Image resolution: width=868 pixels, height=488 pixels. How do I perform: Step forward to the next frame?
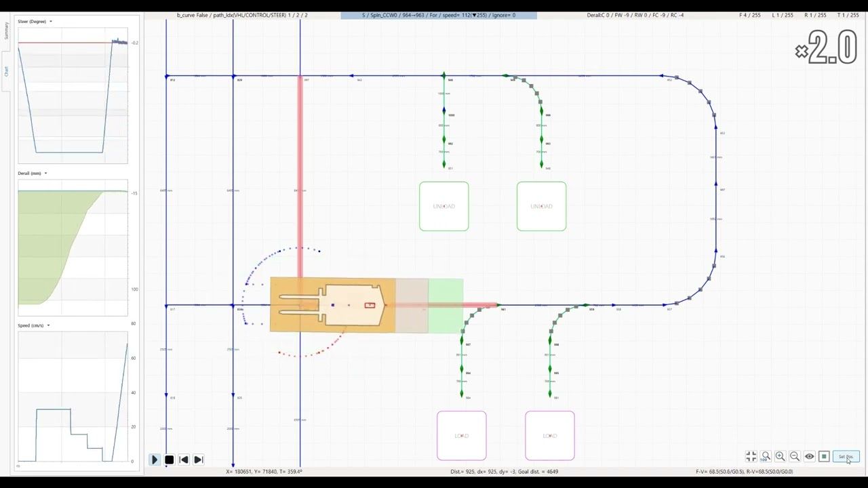[198, 460]
